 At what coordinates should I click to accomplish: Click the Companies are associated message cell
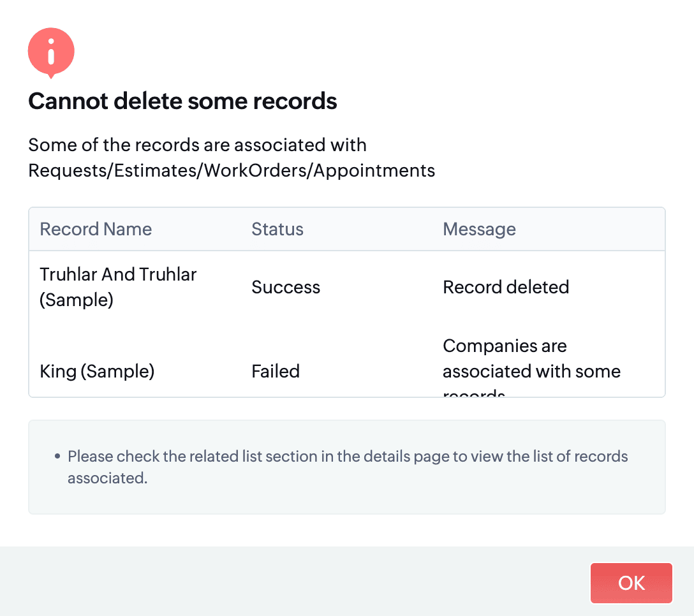click(531, 359)
